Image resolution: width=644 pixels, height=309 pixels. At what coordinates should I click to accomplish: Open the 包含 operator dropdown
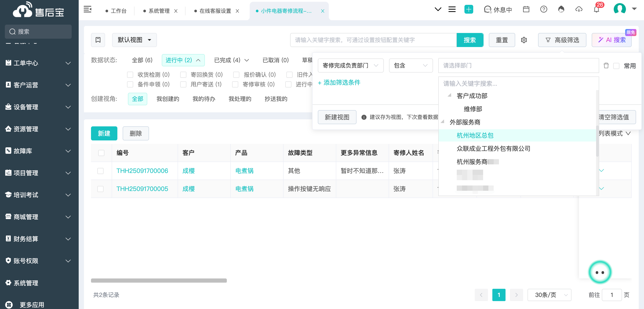(x=411, y=65)
